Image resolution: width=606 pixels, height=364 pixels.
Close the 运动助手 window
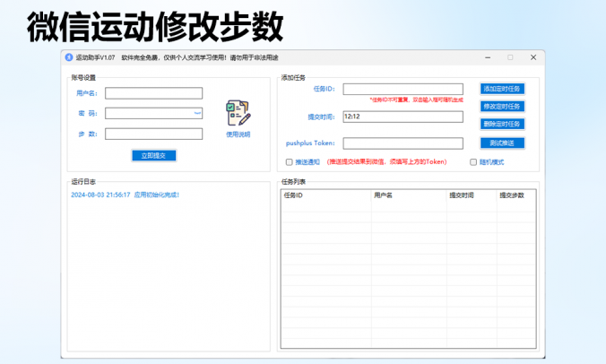533,57
